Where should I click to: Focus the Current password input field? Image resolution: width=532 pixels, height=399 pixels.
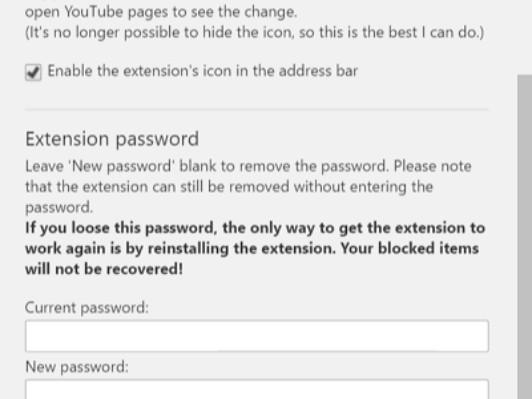coord(257,336)
